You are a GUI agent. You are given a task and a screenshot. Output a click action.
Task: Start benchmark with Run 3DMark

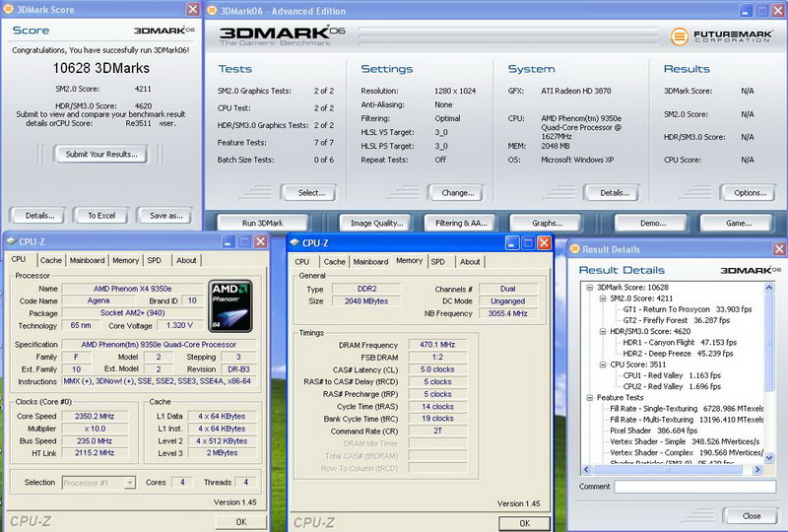[x=262, y=224]
